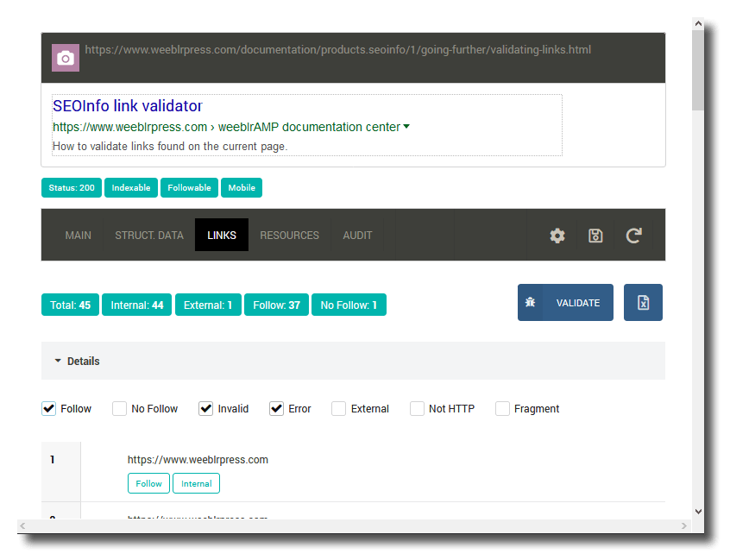Open the SEOInfo link validator title link

[128, 106]
